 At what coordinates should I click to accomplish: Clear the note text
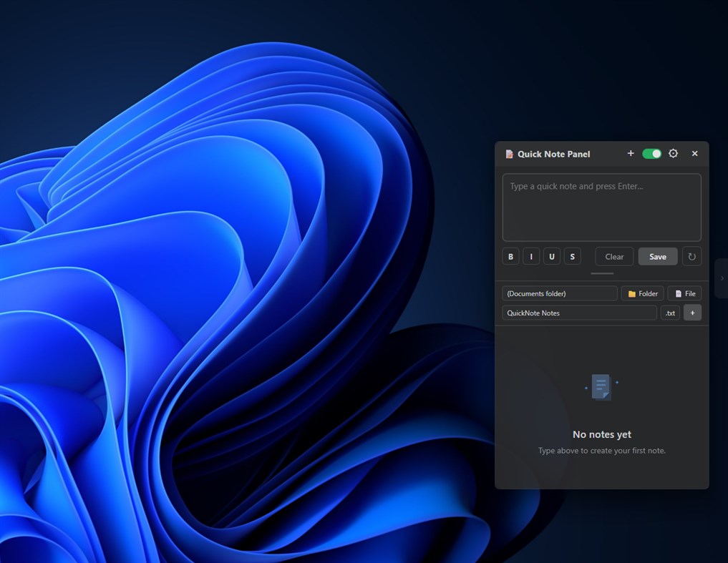pyautogui.click(x=614, y=257)
